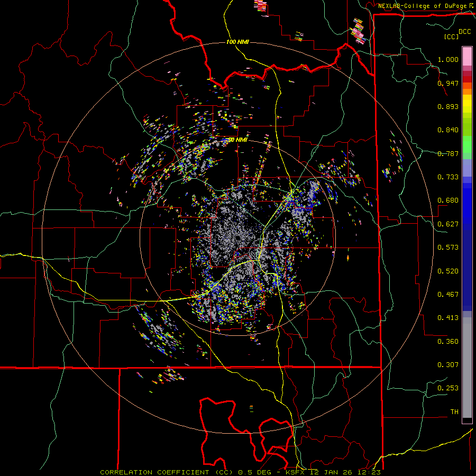Pick the dark red swatch in color bar
This screenshot has width=476, height=476.
pos(467,79)
